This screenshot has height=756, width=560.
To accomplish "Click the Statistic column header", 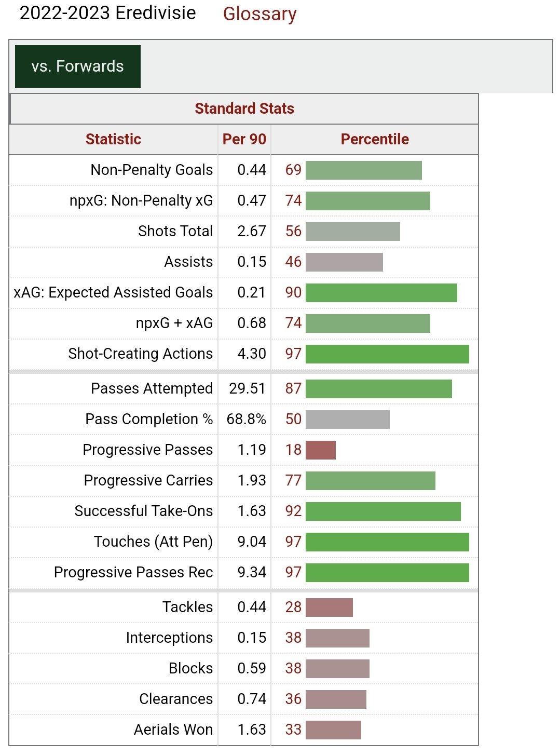I will click(x=113, y=139).
